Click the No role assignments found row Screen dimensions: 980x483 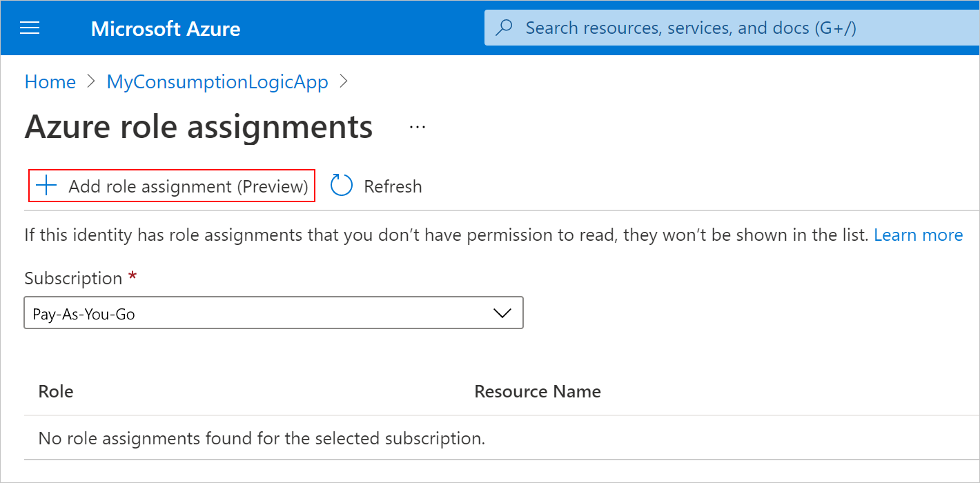(262, 438)
